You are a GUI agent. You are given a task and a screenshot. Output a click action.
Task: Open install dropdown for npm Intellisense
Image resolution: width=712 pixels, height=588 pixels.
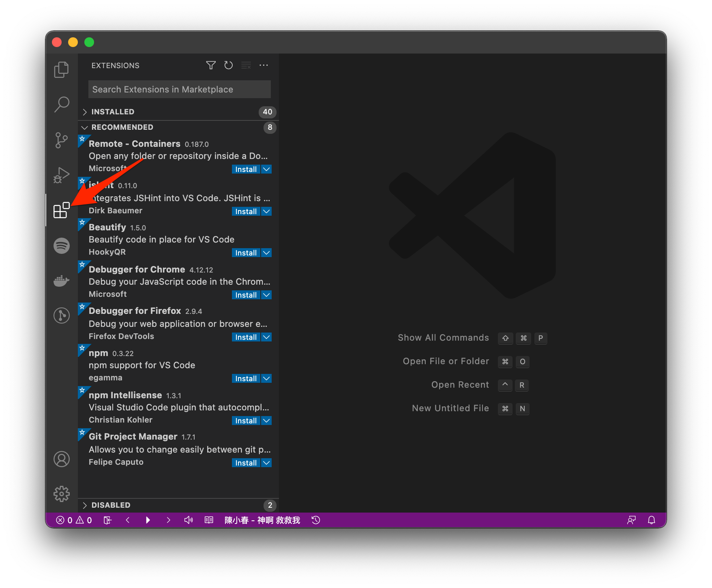(x=266, y=421)
